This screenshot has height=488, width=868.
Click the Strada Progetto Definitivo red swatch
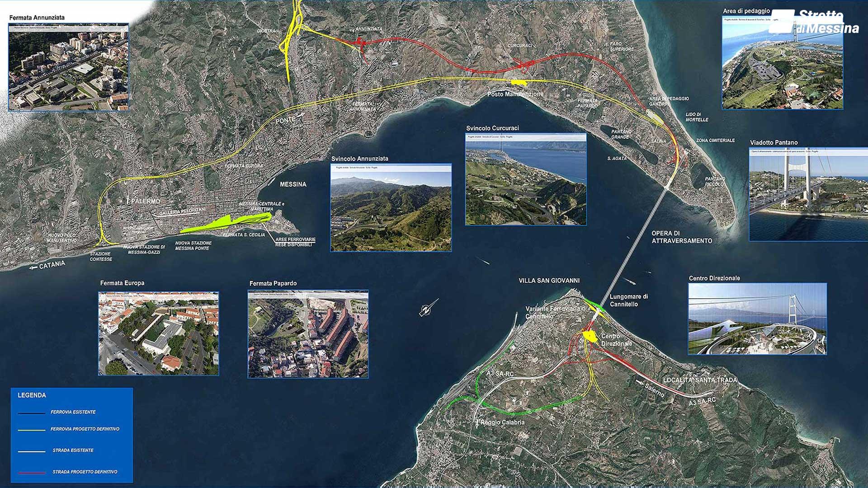[33, 471]
